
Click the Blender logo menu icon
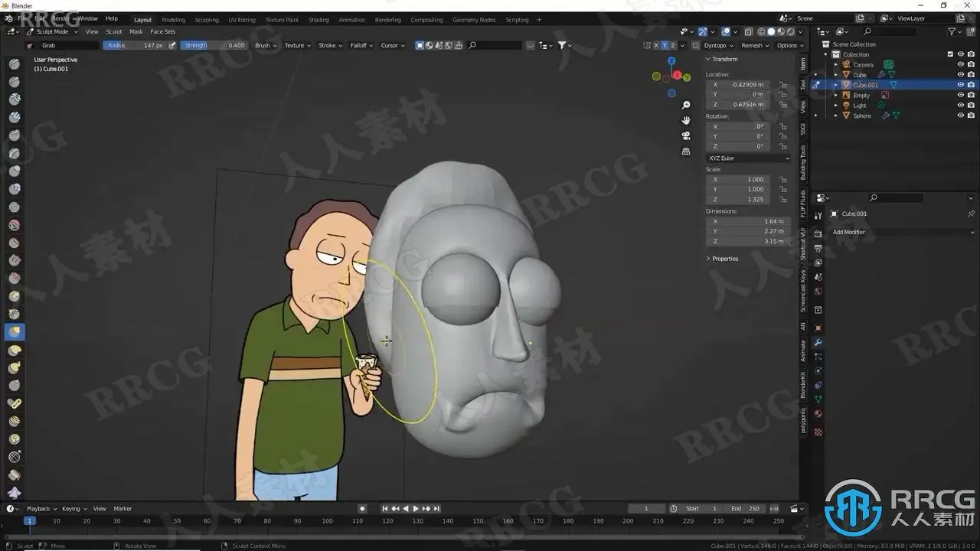coord(11,18)
